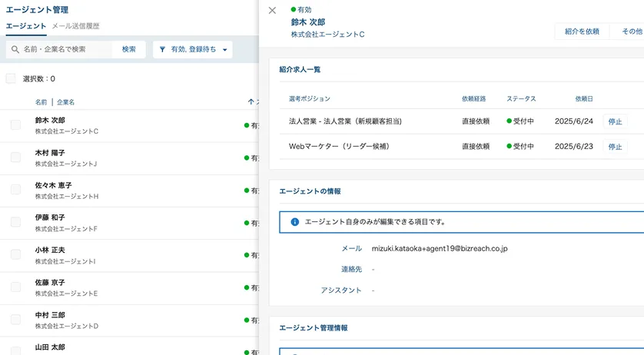Check the box for 佐々木 恵子
This screenshot has height=355, width=644.
(15, 190)
